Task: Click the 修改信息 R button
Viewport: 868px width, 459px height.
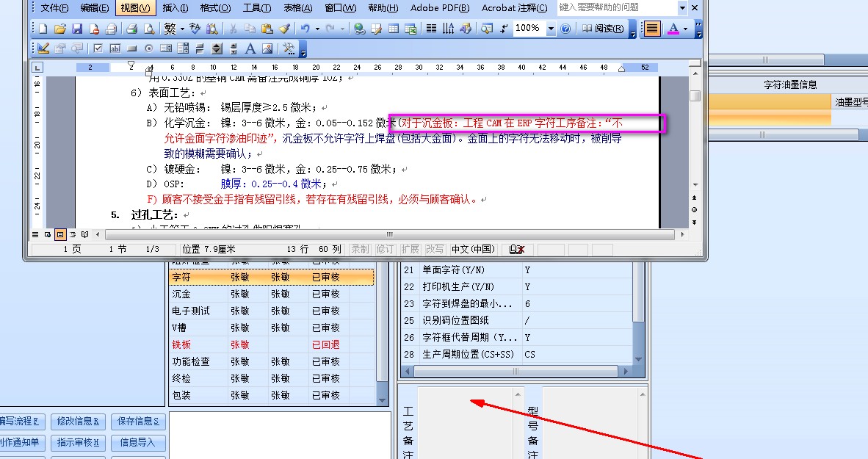Action: click(78, 422)
